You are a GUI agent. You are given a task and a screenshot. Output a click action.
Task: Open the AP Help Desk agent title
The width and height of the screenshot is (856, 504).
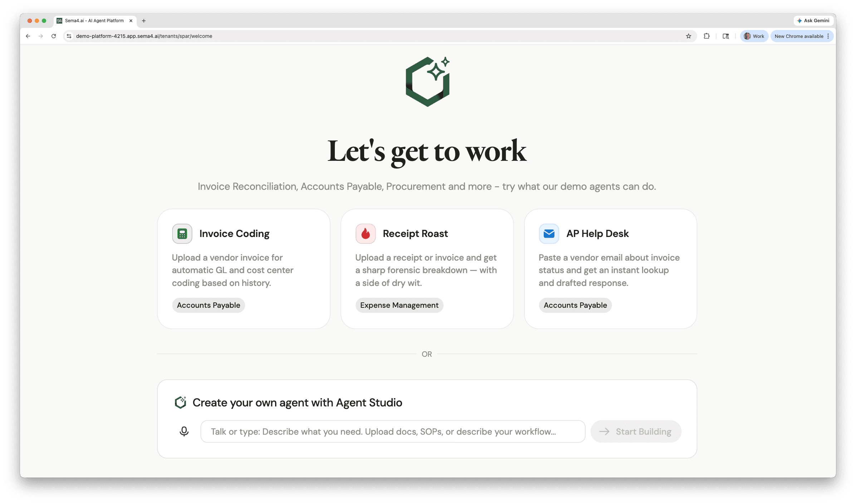click(597, 234)
